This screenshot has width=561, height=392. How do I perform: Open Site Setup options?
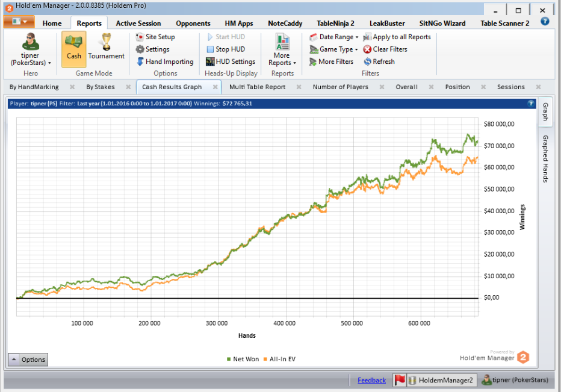point(156,37)
